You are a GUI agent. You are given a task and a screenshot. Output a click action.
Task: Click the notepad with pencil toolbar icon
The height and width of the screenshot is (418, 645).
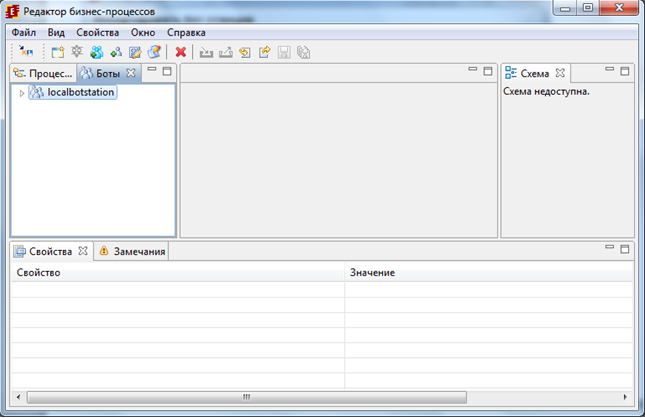click(x=135, y=53)
